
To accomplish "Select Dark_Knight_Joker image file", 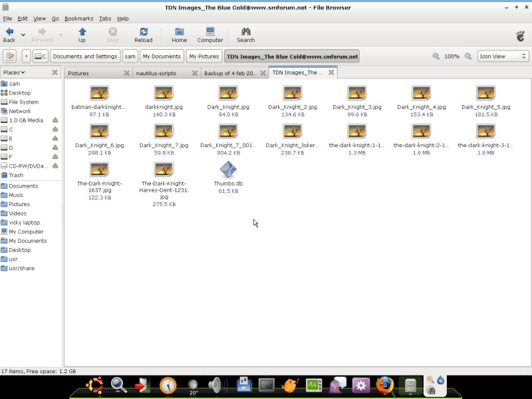I will click(292, 131).
